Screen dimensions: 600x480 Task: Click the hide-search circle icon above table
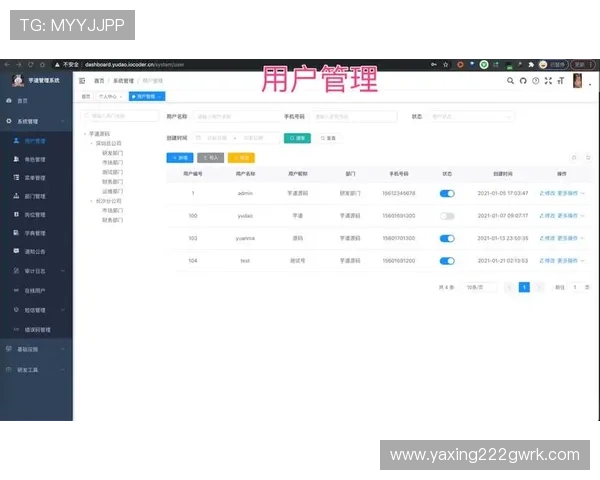tap(574, 158)
